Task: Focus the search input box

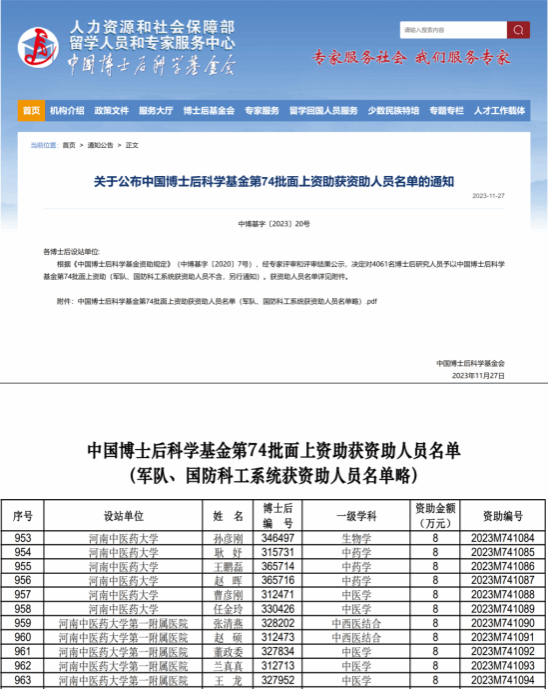Action: (453, 30)
